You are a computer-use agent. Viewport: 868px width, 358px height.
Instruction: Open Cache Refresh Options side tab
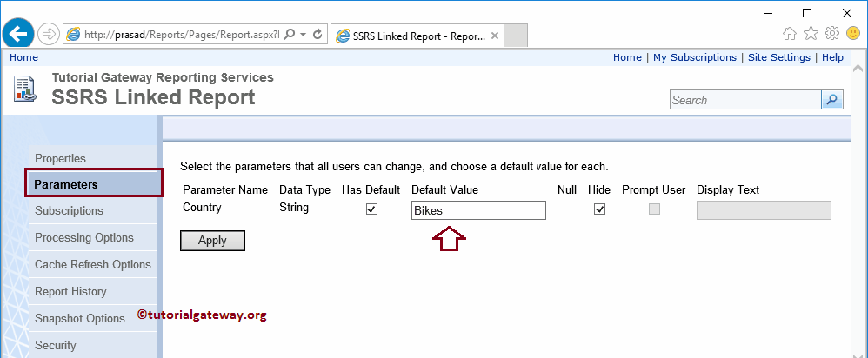pyautogui.click(x=93, y=264)
